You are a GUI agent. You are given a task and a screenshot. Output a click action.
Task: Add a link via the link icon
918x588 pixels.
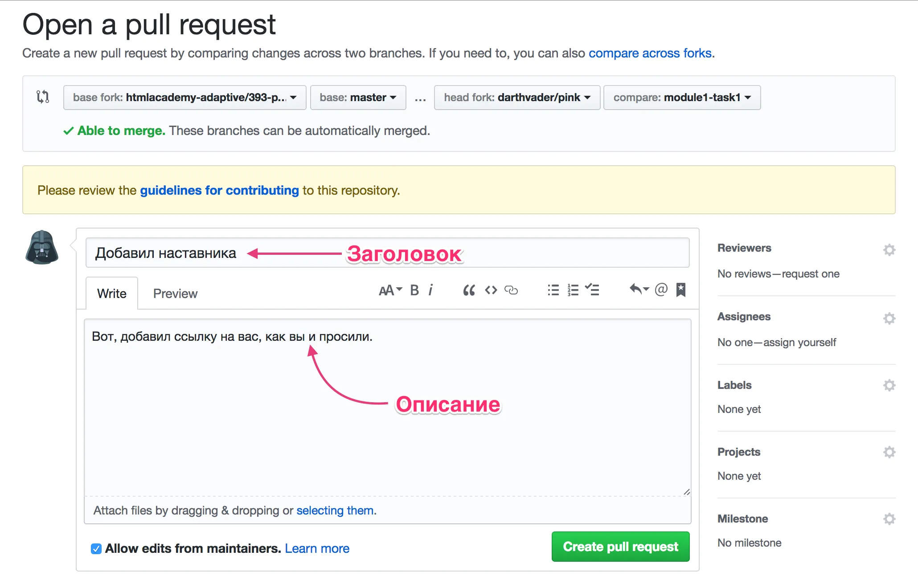511,290
